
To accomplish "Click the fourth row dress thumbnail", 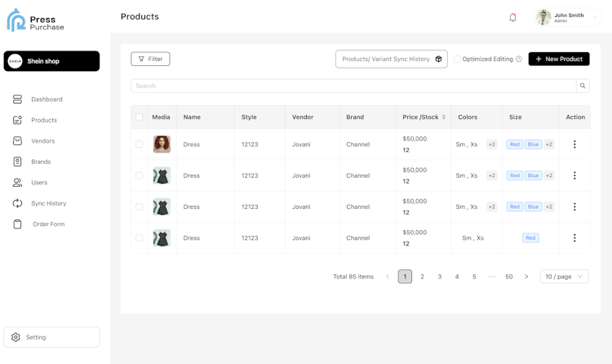I will pyautogui.click(x=162, y=237).
